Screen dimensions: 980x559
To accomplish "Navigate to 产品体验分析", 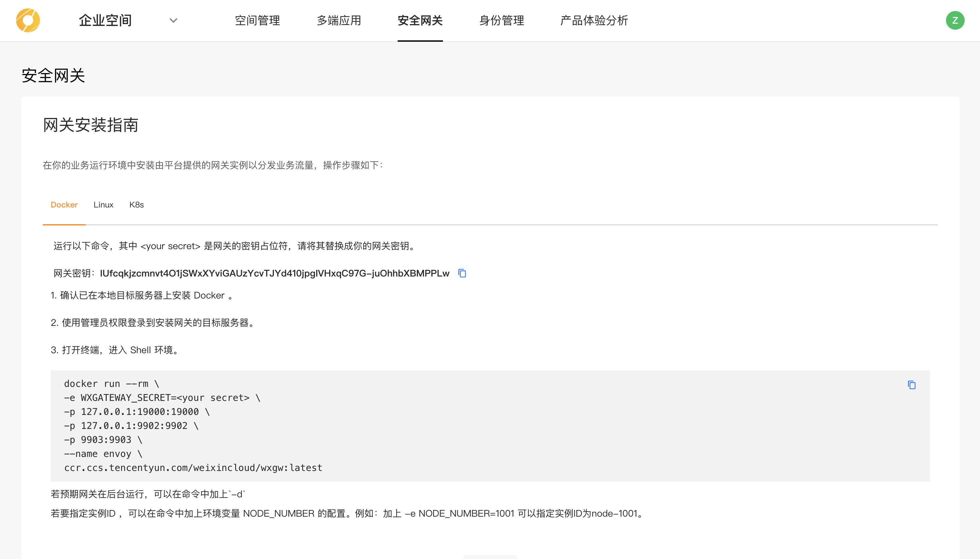I will (594, 20).
